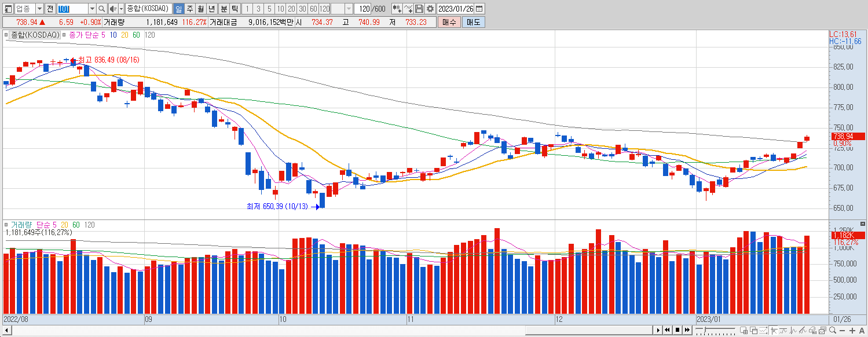Image resolution: width=868 pixels, height=337 pixels.
Task: Choose interval 30 in the period row
Action: [302, 9]
